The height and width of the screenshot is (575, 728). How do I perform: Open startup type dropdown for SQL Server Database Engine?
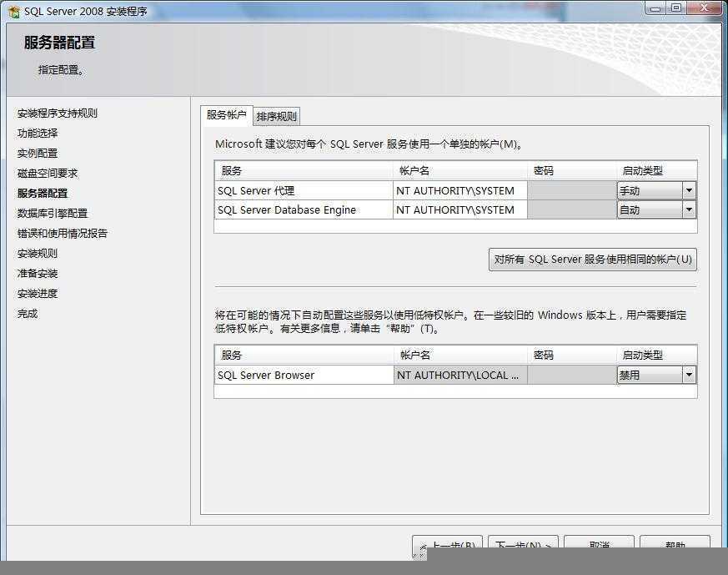pyautogui.click(x=689, y=210)
